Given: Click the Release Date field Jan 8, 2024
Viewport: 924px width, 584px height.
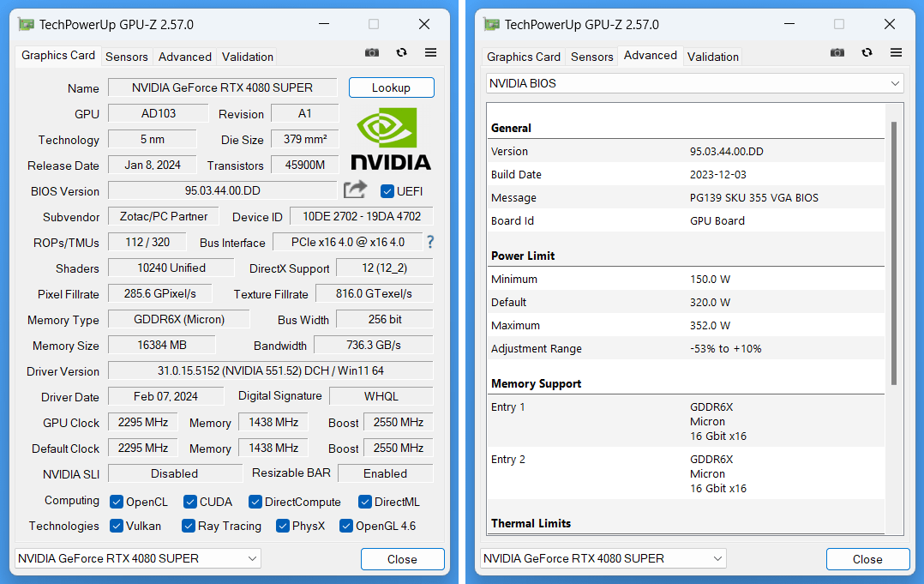Looking at the screenshot, I should (x=152, y=165).
